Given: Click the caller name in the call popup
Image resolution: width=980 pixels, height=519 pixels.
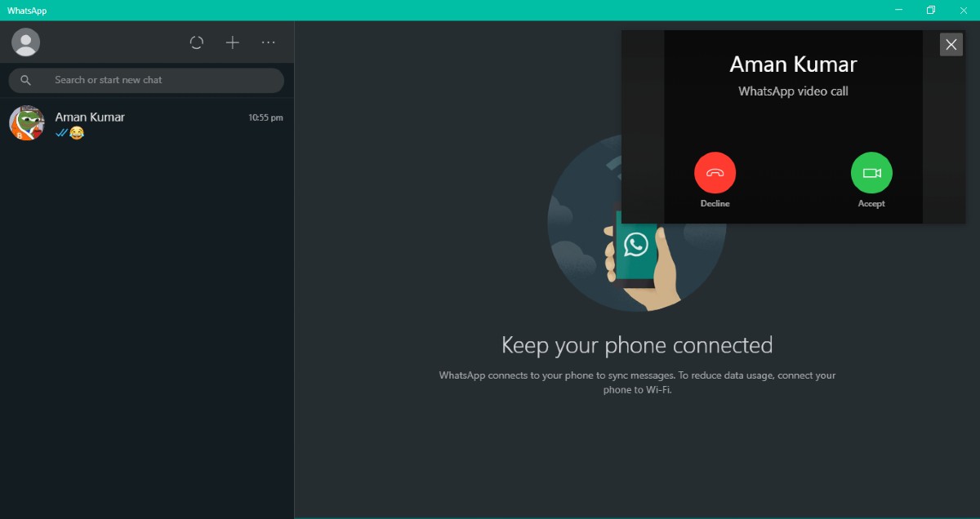Looking at the screenshot, I should point(793,64).
